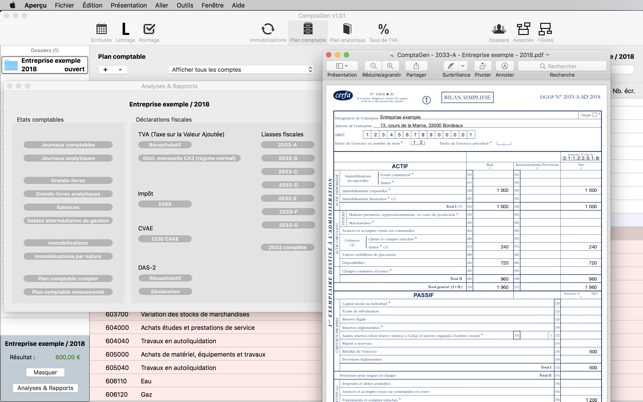Viewport: 643px width, 402px height.
Task: Click the plus button to add an account
Action: (x=105, y=70)
